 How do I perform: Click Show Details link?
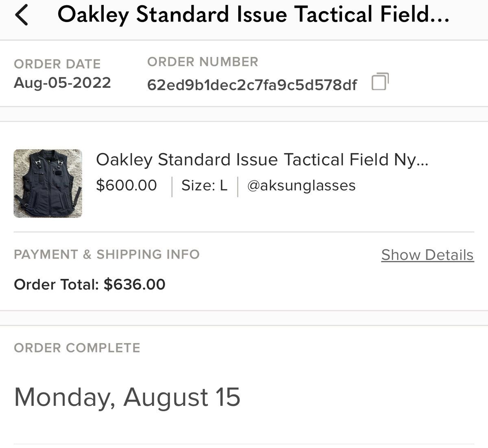click(x=427, y=255)
